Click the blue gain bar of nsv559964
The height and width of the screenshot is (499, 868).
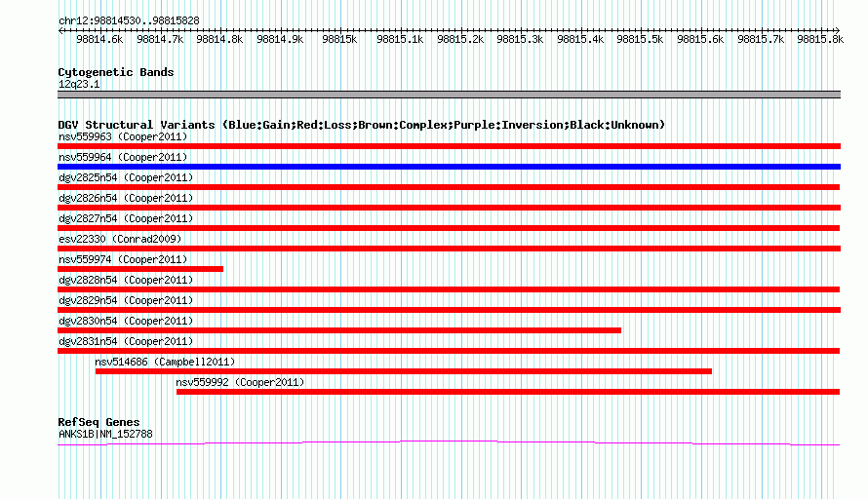click(449, 167)
